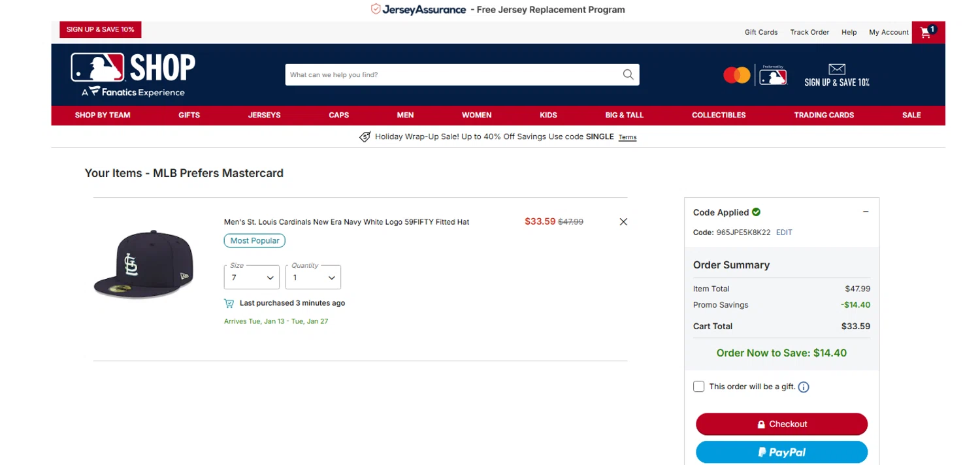Image resolution: width=980 pixels, height=465 pixels.
Task: Click 'Order Now to Save: $14.40' text
Action: (781, 353)
